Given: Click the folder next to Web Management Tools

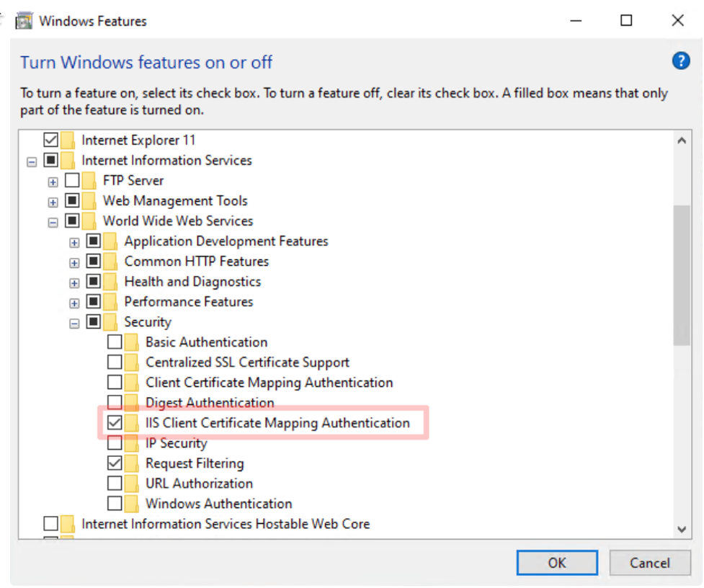Looking at the screenshot, I should (x=90, y=200).
